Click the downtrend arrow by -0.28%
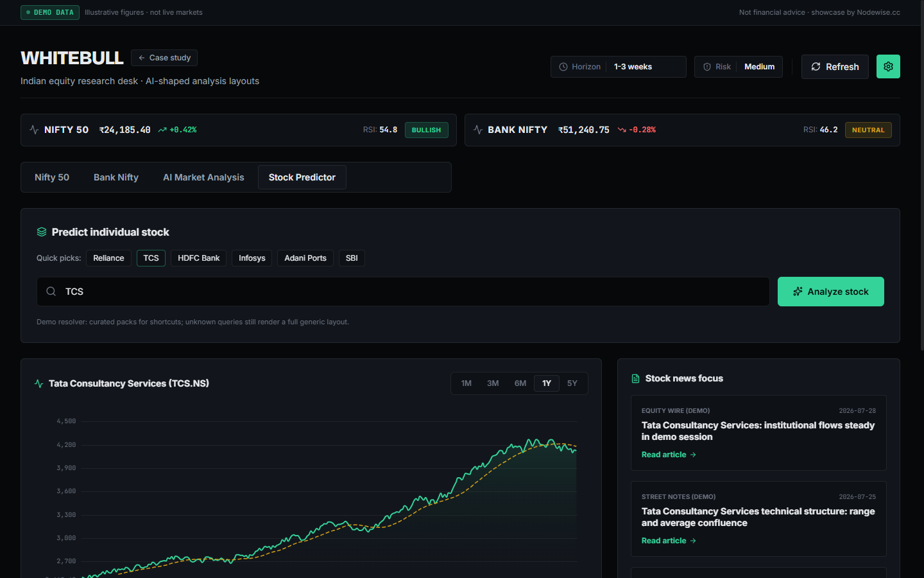This screenshot has width=924, height=578. 622,130
